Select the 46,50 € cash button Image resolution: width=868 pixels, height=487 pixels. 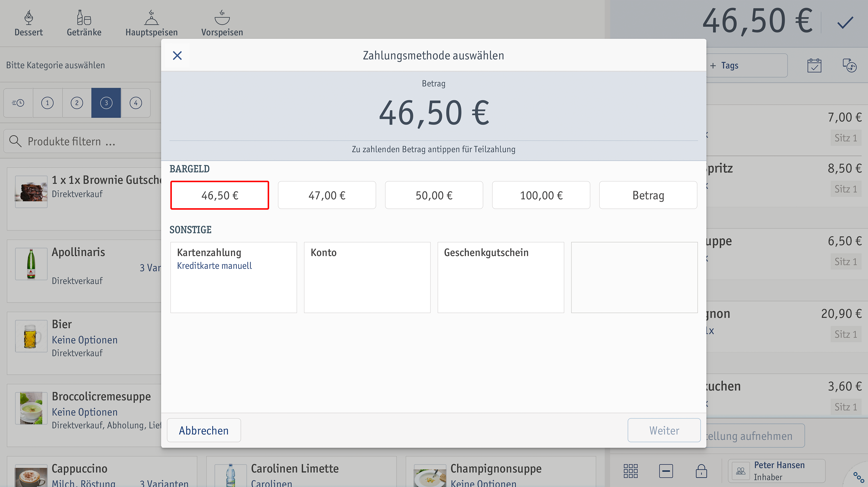click(x=220, y=195)
